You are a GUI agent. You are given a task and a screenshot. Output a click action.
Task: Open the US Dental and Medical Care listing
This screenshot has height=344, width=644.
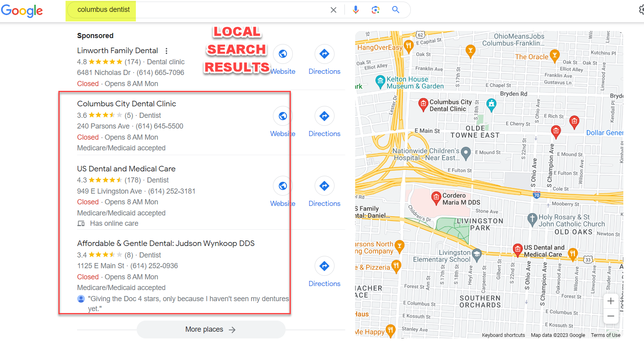126,169
